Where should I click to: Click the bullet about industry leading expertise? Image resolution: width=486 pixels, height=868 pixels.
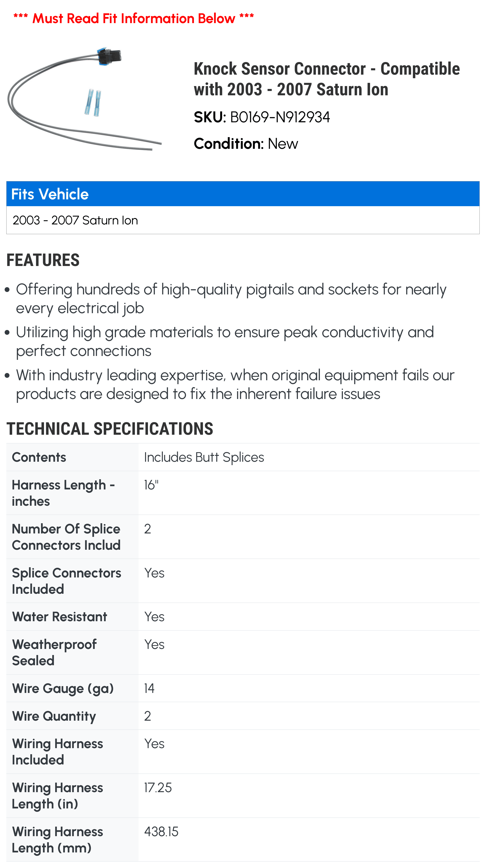point(235,384)
